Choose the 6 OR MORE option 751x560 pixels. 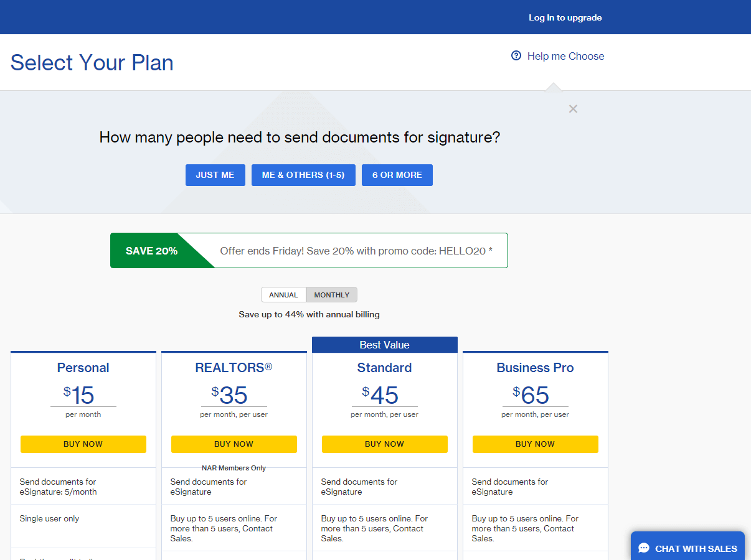click(x=397, y=175)
